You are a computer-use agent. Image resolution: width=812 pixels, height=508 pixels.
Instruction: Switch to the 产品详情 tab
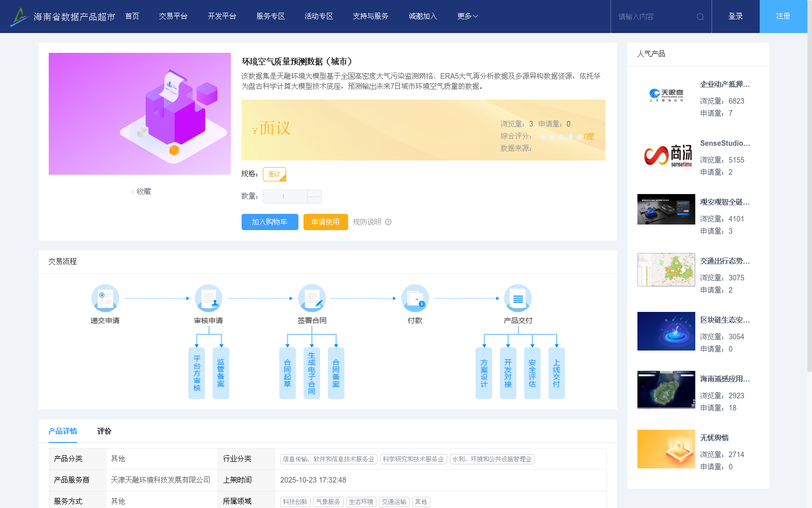pyautogui.click(x=63, y=431)
